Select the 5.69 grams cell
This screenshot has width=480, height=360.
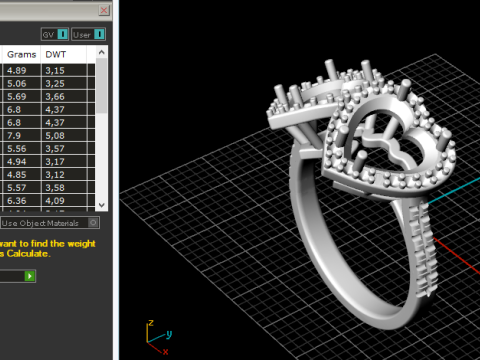pos(21,96)
